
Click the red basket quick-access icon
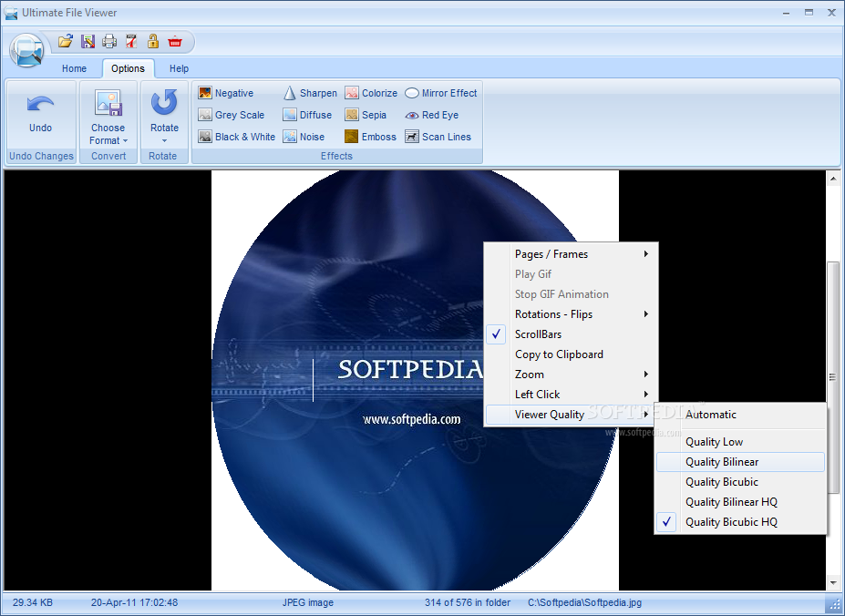(x=175, y=41)
